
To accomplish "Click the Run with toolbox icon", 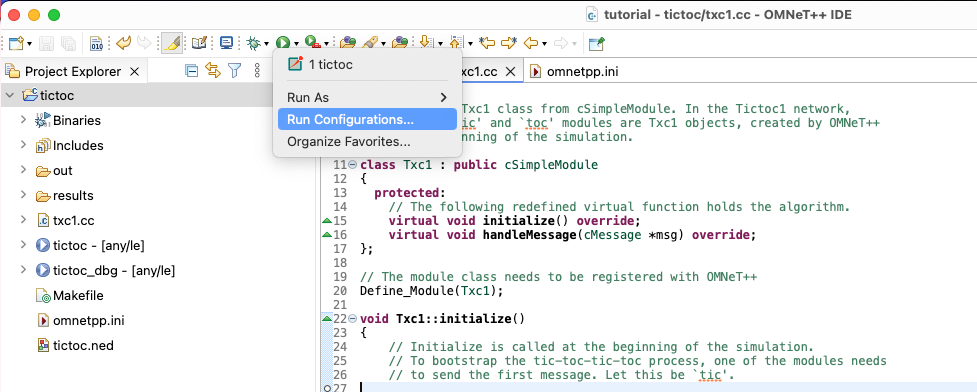I will [x=313, y=43].
